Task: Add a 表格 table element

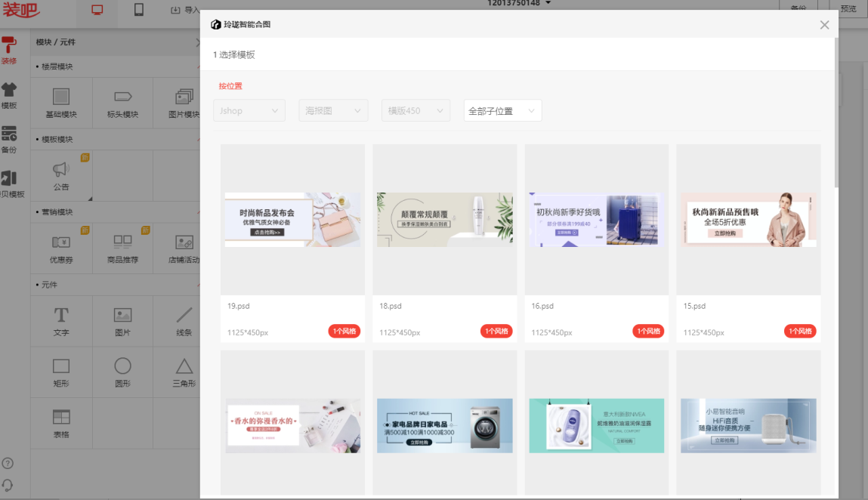Action: point(61,424)
